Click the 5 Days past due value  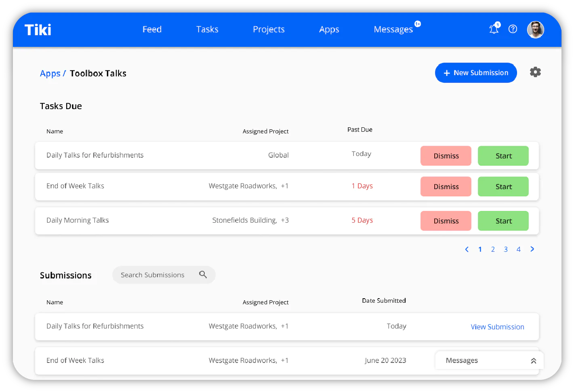[362, 220]
